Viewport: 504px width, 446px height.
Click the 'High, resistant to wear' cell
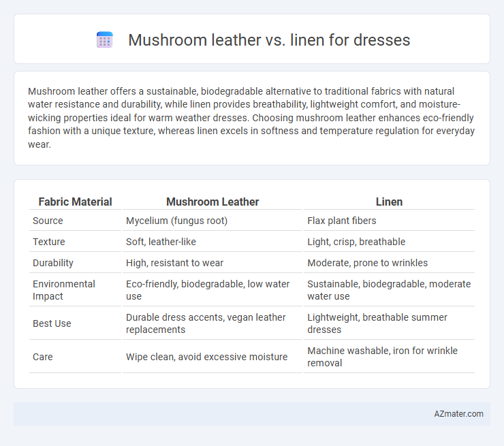(174, 263)
